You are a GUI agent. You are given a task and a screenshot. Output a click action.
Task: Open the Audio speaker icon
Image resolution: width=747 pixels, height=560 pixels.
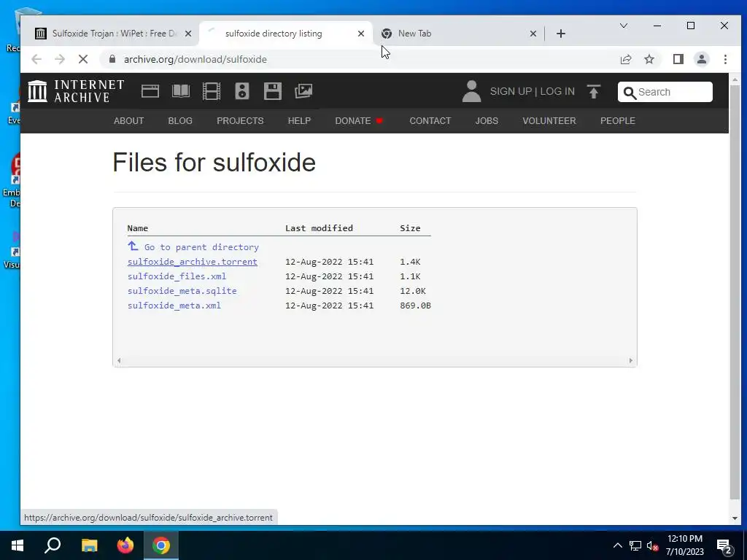pos(242,91)
